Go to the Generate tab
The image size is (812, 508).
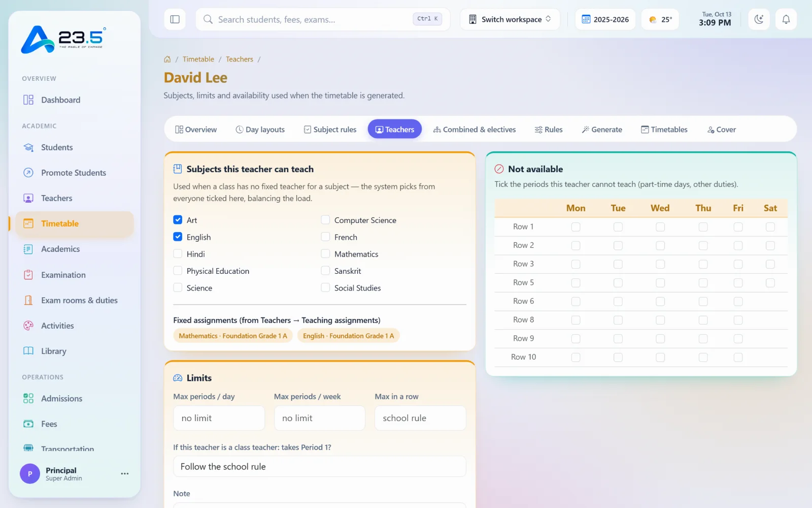pyautogui.click(x=602, y=130)
